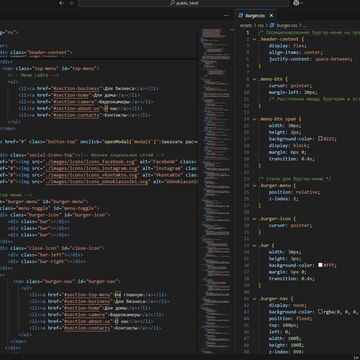Collapse the .header-content rule fold arrow
This screenshot has height=360, width=360.
(254, 39)
